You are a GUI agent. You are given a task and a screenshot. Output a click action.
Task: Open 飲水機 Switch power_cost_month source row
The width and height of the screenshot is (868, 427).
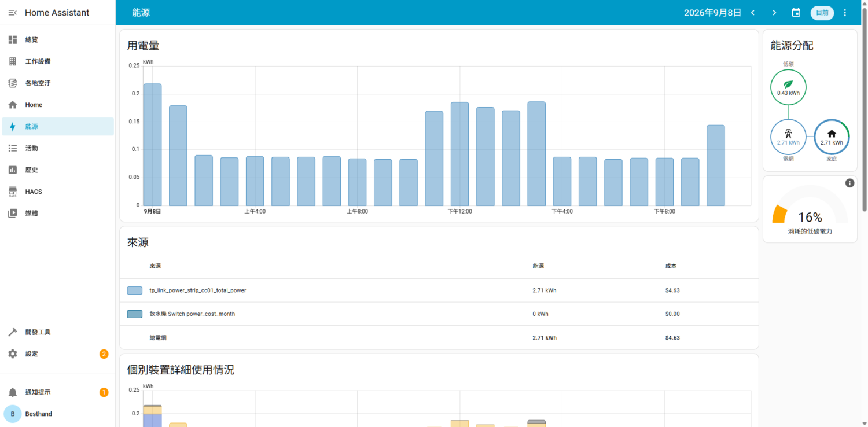tap(439, 314)
